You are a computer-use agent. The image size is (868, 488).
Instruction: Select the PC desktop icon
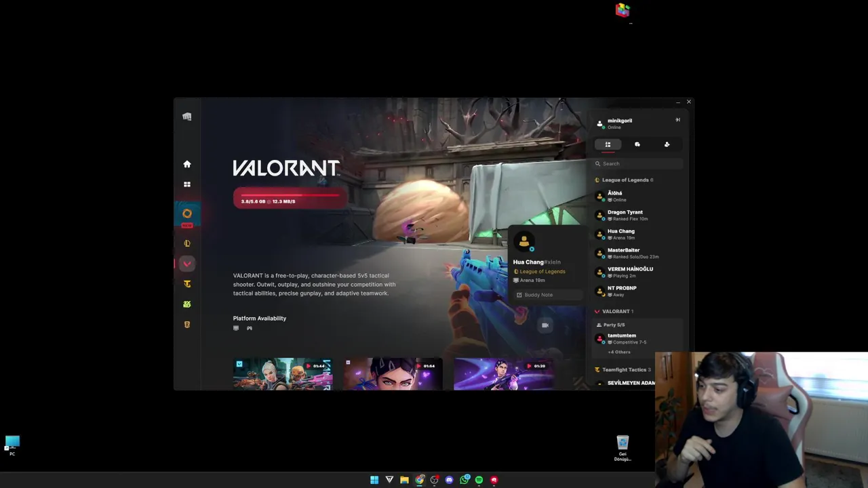click(x=12, y=445)
